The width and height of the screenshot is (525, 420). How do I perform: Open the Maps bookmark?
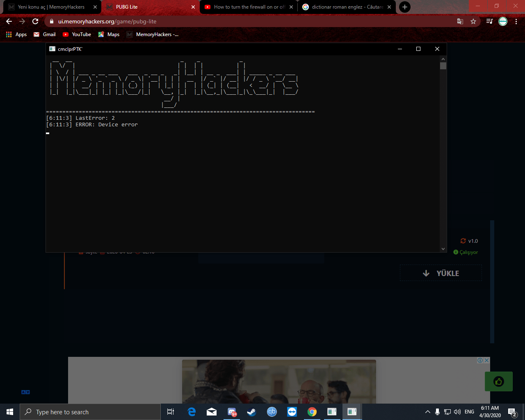click(109, 34)
